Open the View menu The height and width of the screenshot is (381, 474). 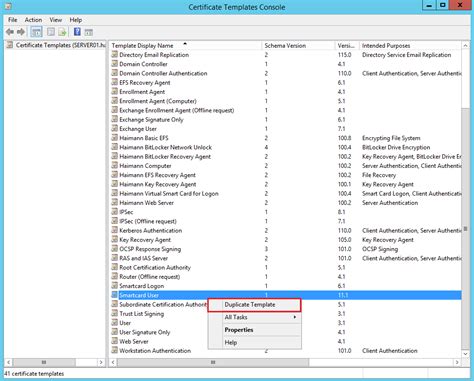56,20
